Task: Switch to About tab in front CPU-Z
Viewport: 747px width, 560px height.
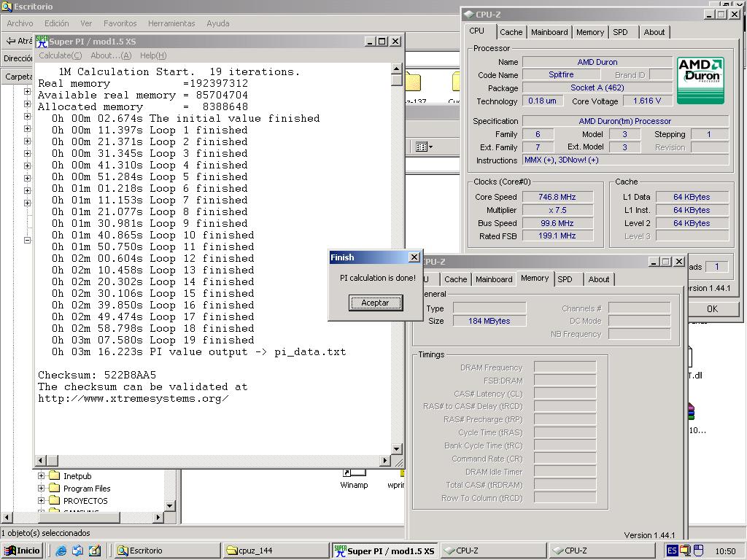Action: tap(598, 279)
